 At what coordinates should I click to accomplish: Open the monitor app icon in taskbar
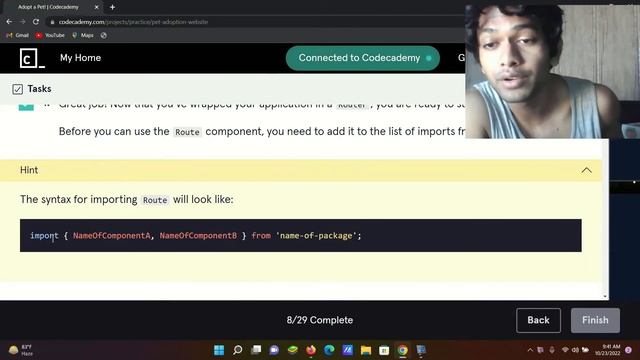[x=421, y=350]
